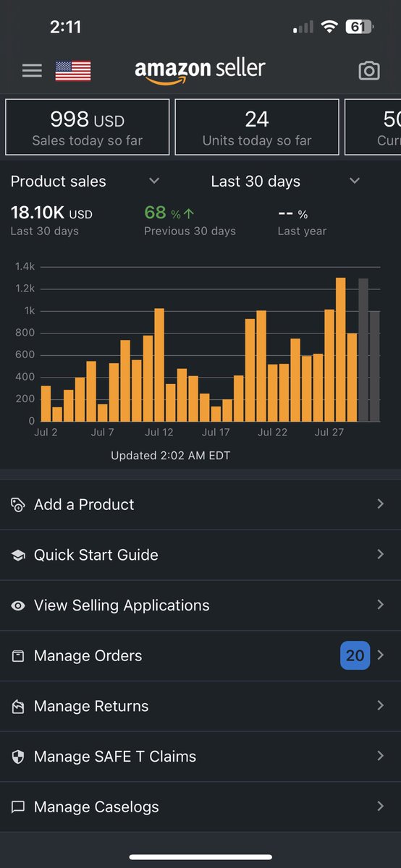The width and height of the screenshot is (401, 868).
Task: Open the hamburger navigation menu
Action: tap(32, 71)
